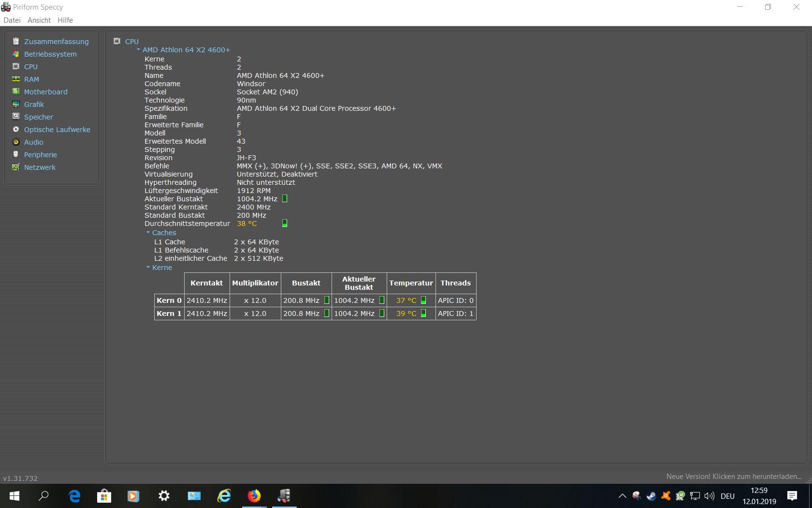Click Kern 0 temperature 37 °C

pyautogui.click(x=406, y=300)
